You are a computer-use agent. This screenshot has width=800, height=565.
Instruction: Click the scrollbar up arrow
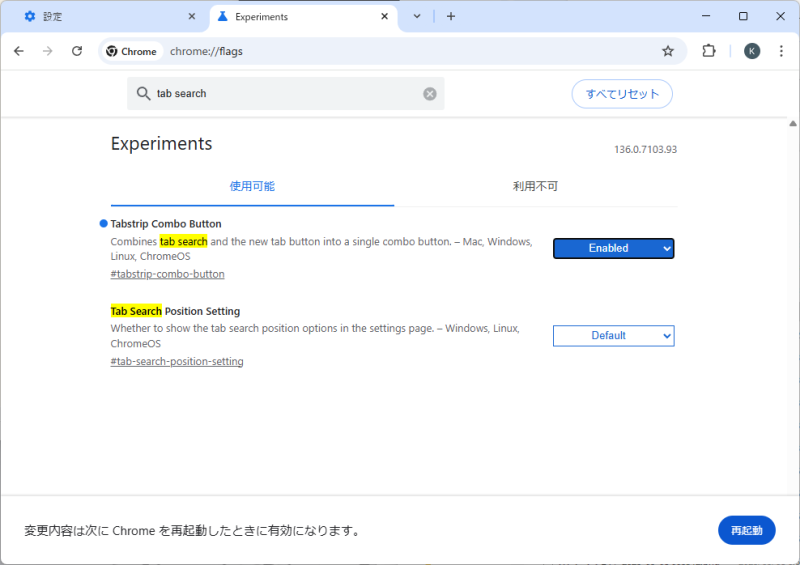tap(793, 124)
